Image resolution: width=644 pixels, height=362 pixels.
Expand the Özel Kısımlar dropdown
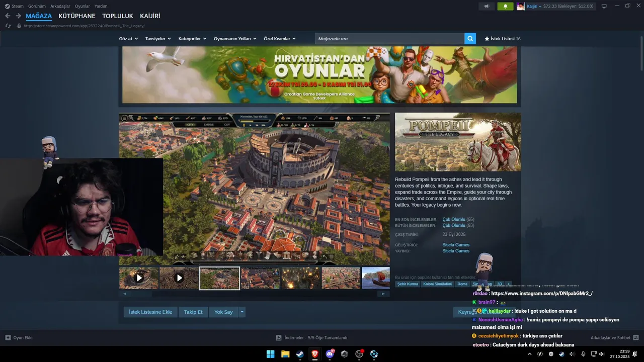[x=280, y=39]
